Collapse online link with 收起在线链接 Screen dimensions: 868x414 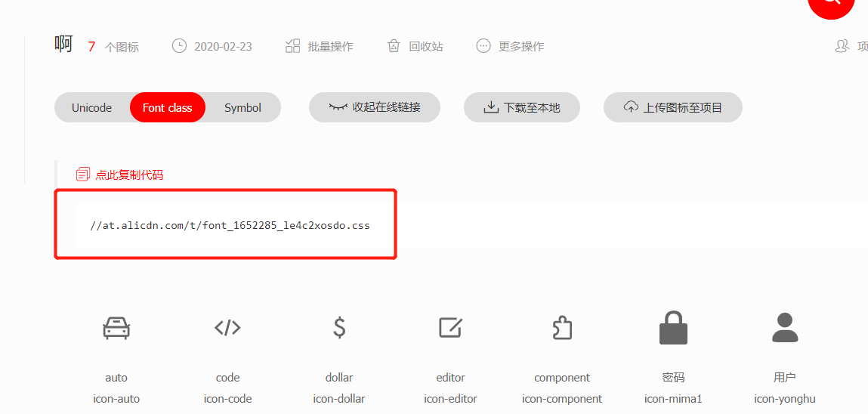(375, 107)
